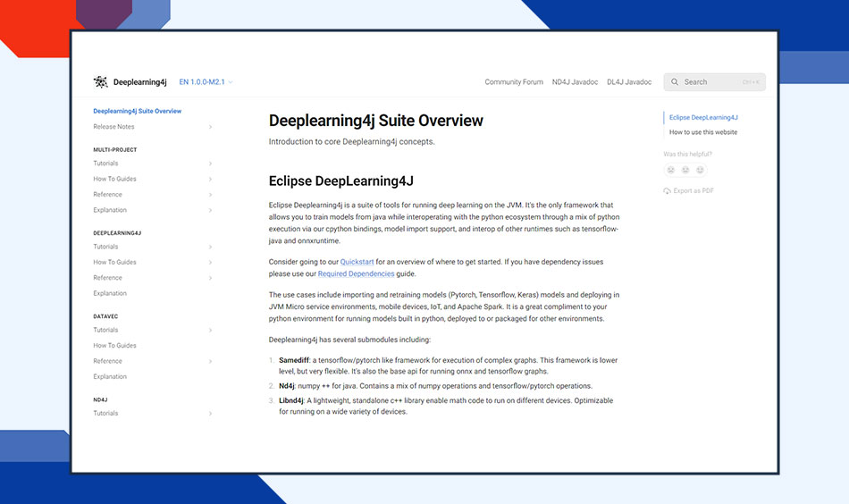Rate the page with the neutral face

685,170
